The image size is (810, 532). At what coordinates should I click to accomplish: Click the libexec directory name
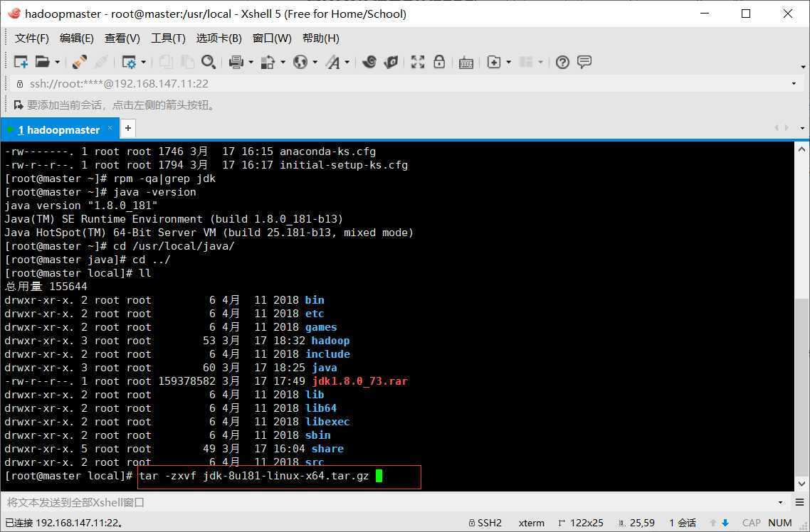pyautogui.click(x=327, y=422)
